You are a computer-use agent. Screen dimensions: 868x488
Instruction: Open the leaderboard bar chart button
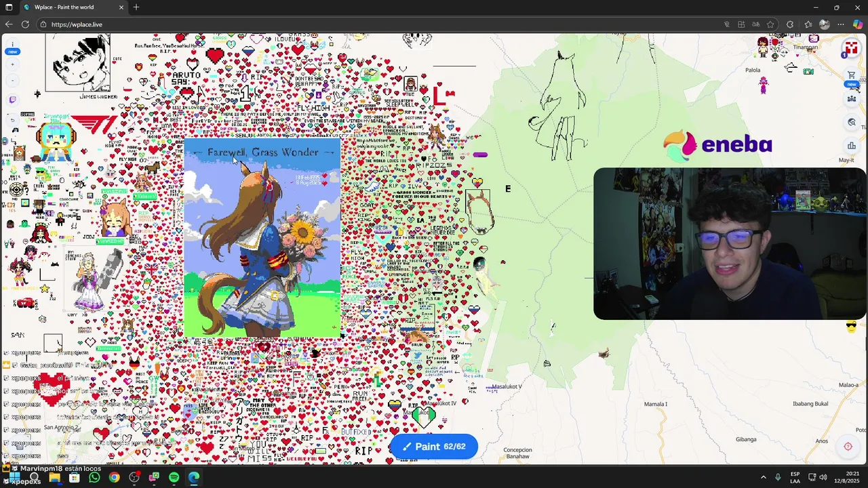pyautogui.click(x=852, y=146)
